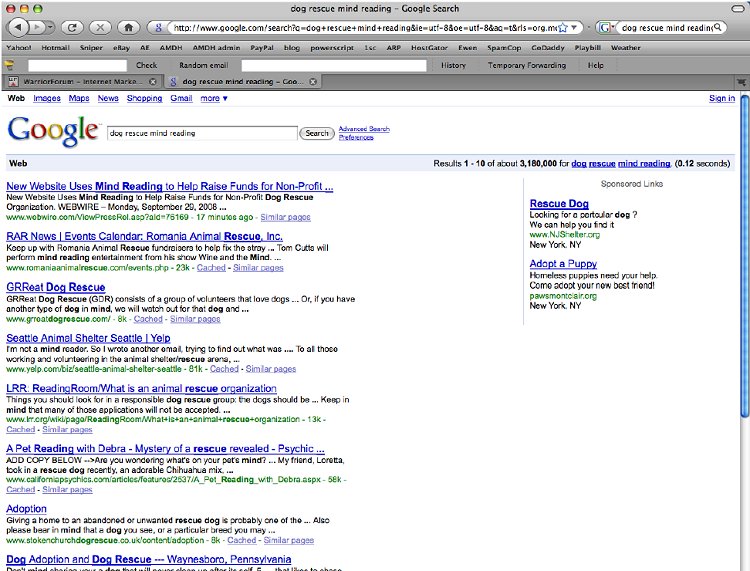Click the site identity icon beside the URL

click(158, 28)
